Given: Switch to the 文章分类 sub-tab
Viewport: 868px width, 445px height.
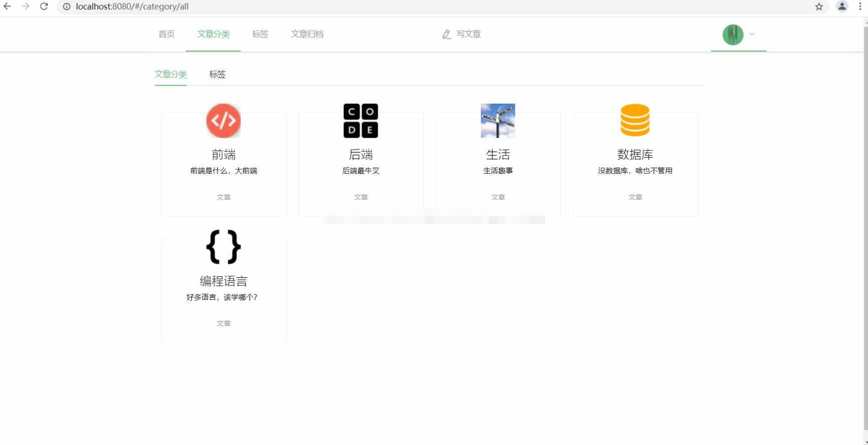Looking at the screenshot, I should click(171, 74).
